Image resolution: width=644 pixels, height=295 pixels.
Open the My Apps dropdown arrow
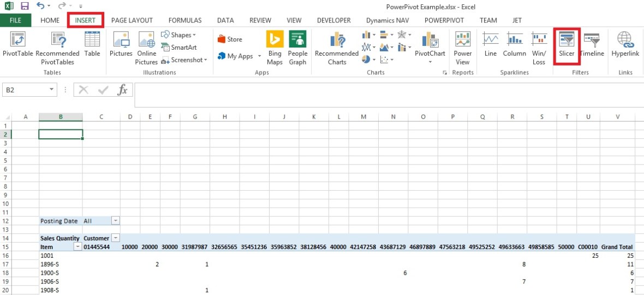(x=260, y=56)
